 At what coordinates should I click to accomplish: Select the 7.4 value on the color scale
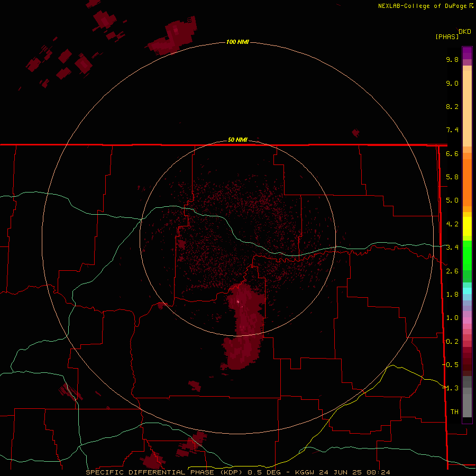click(452, 130)
